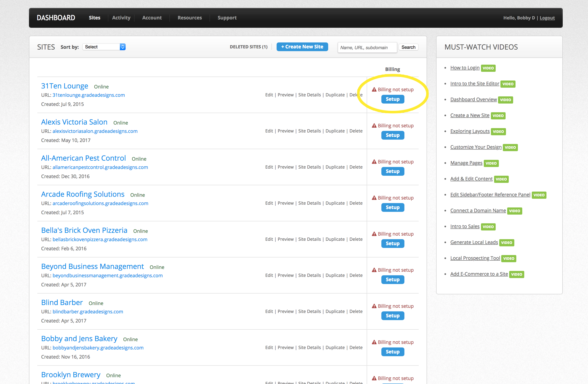Click the VIDEO badge beside Dashboard Overview
The image size is (588, 384).
pyautogui.click(x=505, y=100)
